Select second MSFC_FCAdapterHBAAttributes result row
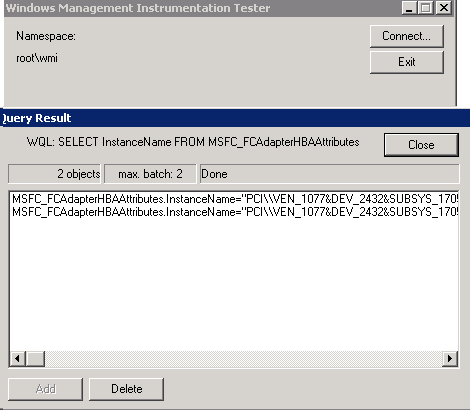 [235, 212]
